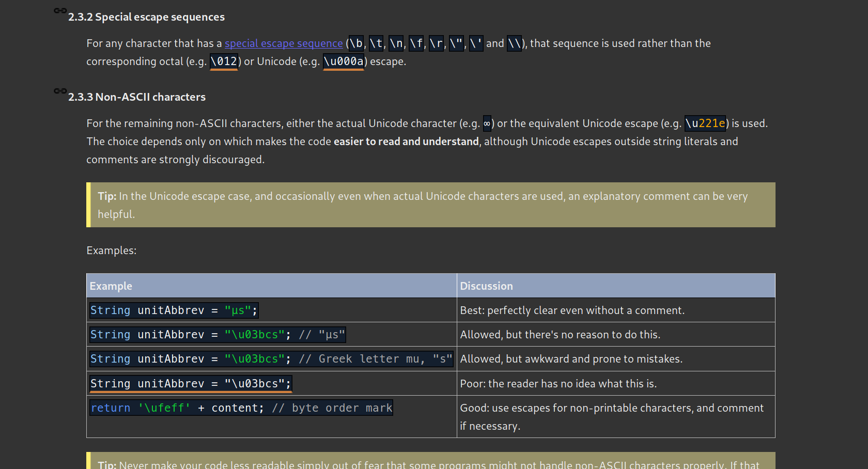The width and height of the screenshot is (868, 469).
Task: Click the \u221e escape code snippet
Action: [705, 123]
